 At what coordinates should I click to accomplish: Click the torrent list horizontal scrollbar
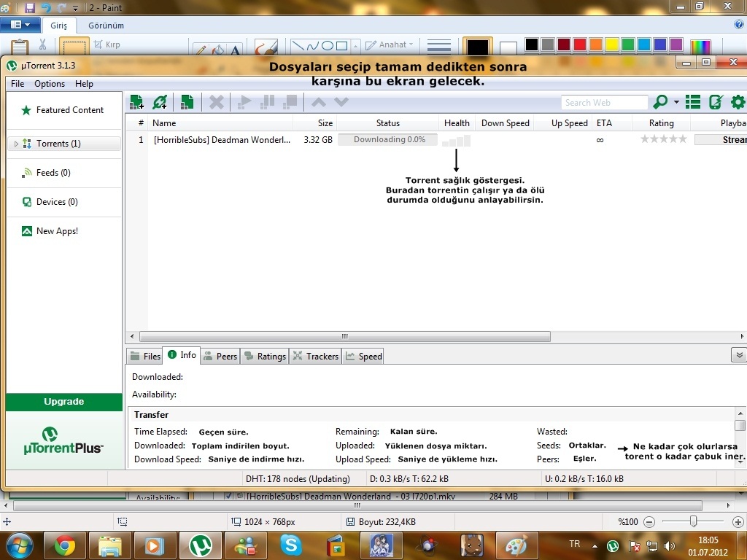[x=345, y=337]
